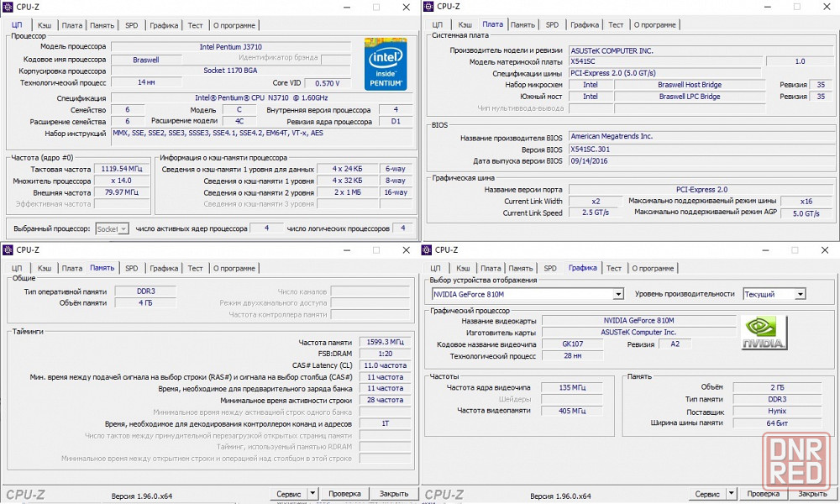Click Сервис button in the graphics window
The image size is (840, 504).
point(707,494)
